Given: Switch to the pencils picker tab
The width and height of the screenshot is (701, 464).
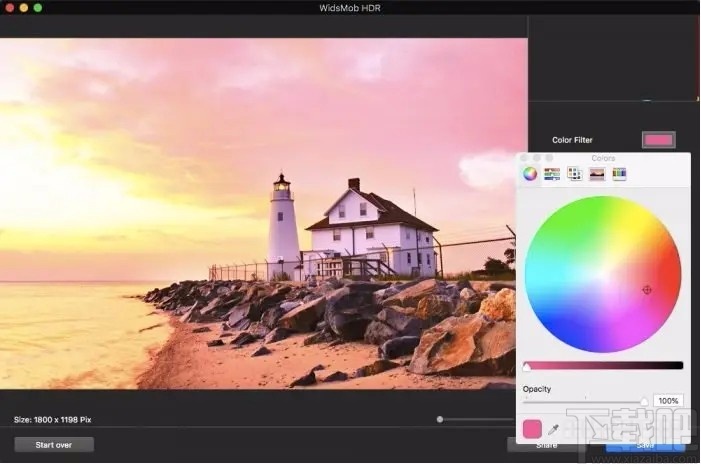Looking at the screenshot, I should click(619, 173).
